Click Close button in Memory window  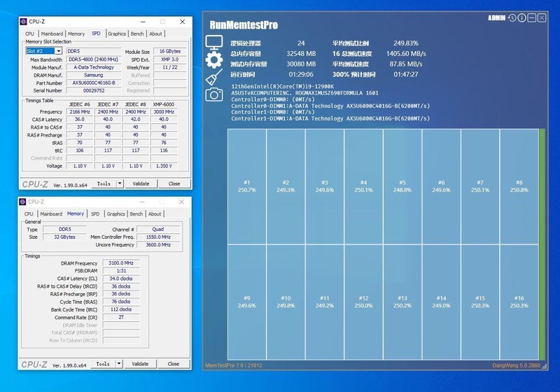click(173, 364)
